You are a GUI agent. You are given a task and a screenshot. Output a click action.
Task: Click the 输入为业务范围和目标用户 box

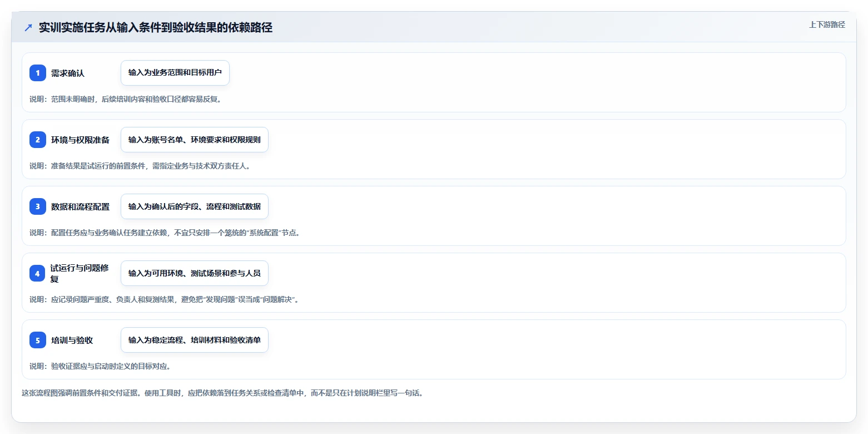175,73
